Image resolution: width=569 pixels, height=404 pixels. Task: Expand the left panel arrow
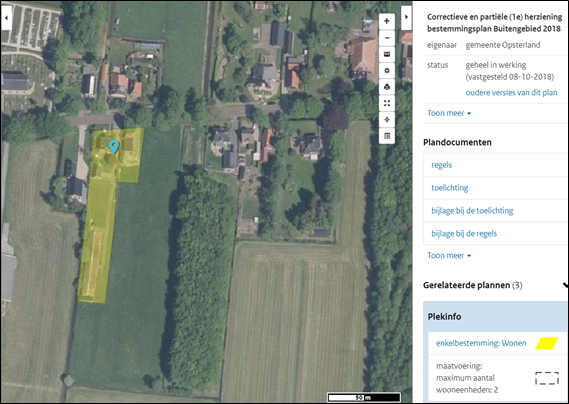pyautogui.click(x=7, y=17)
